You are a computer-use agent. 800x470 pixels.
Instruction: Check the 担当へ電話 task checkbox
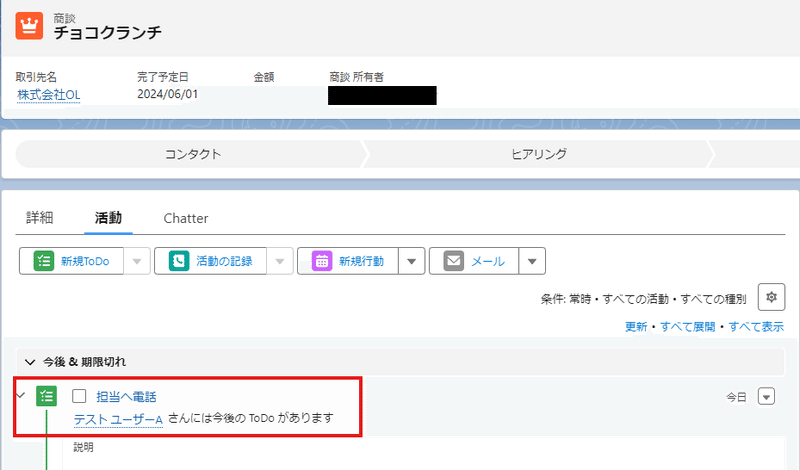(x=79, y=396)
